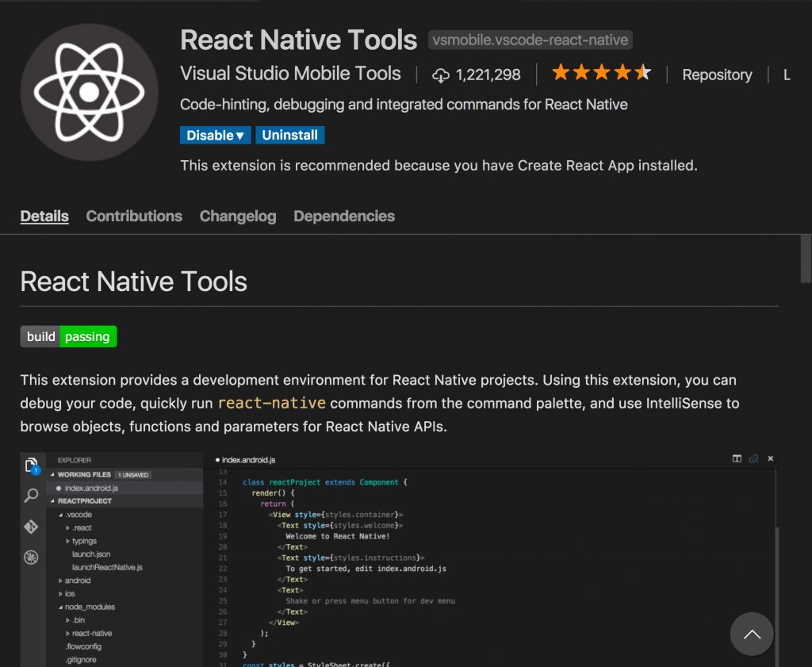The height and width of the screenshot is (667, 812).
Task: Collapse the node_modules folder
Action: 60,607
